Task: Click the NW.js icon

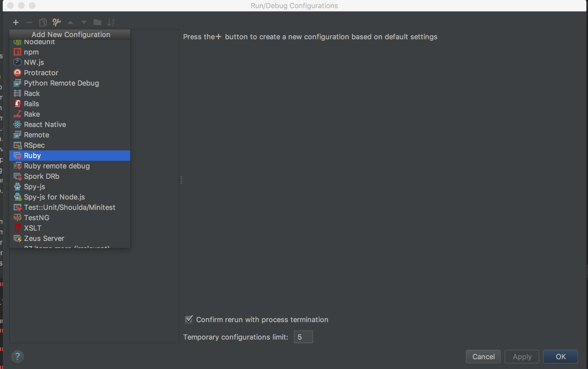Action: (x=17, y=62)
